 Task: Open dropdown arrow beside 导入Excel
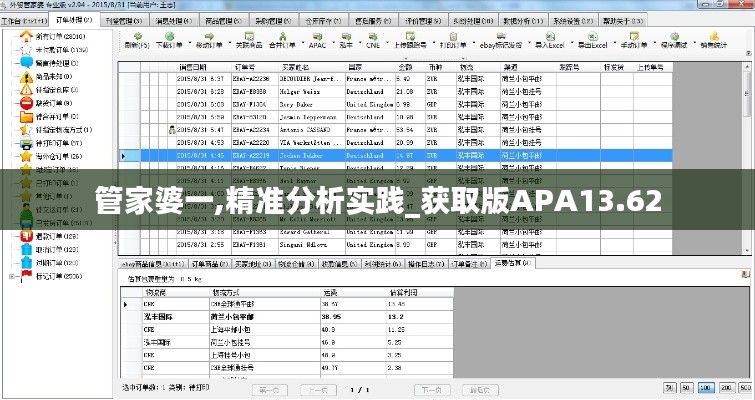(x=571, y=41)
